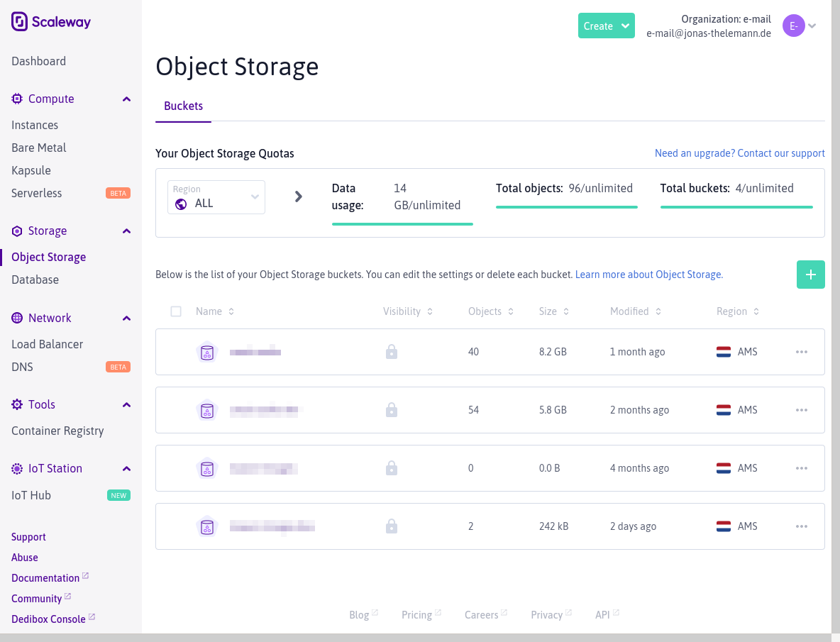
Task: Click 'Need an upgrade? Contact our support' link
Action: [x=740, y=153]
